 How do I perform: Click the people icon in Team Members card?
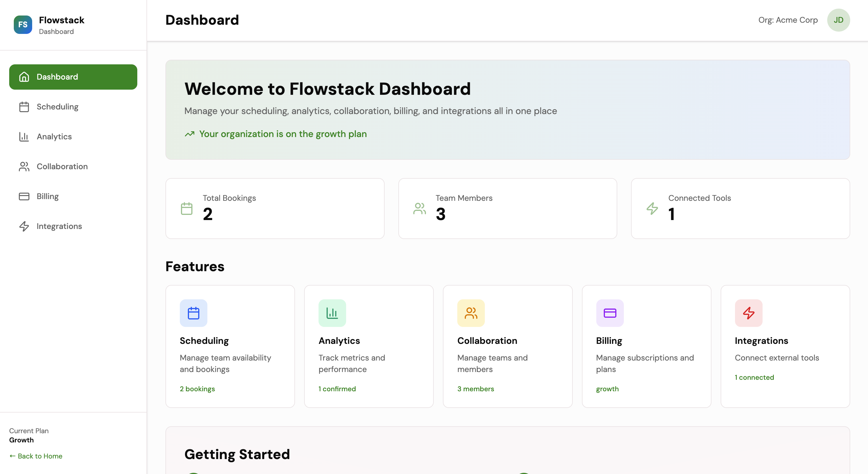click(x=420, y=209)
